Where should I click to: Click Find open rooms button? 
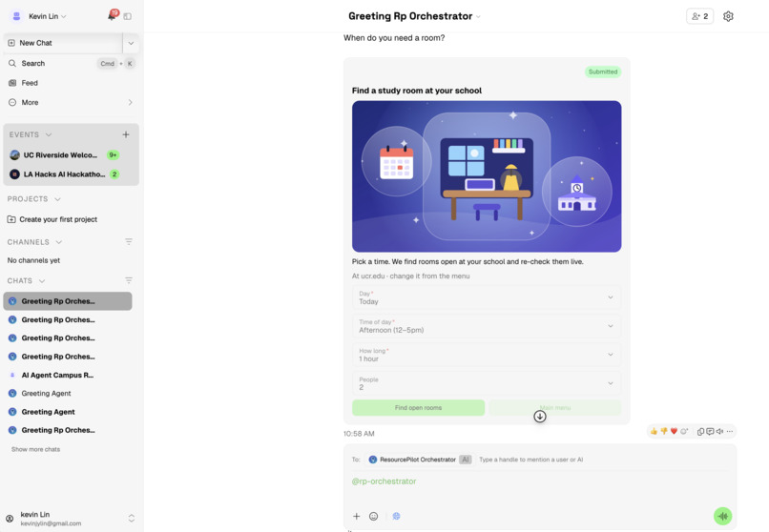[x=418, y=407]
